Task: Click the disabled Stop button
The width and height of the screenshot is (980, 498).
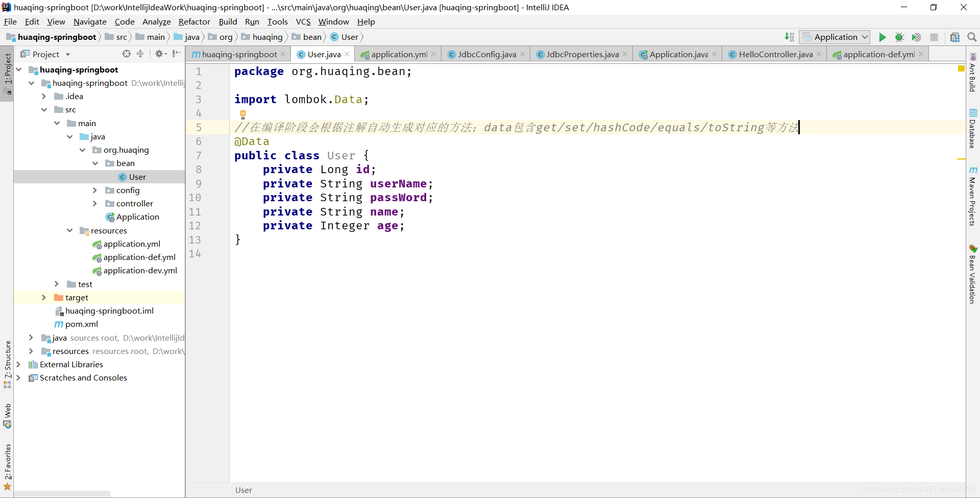Action: click(934, 37)
